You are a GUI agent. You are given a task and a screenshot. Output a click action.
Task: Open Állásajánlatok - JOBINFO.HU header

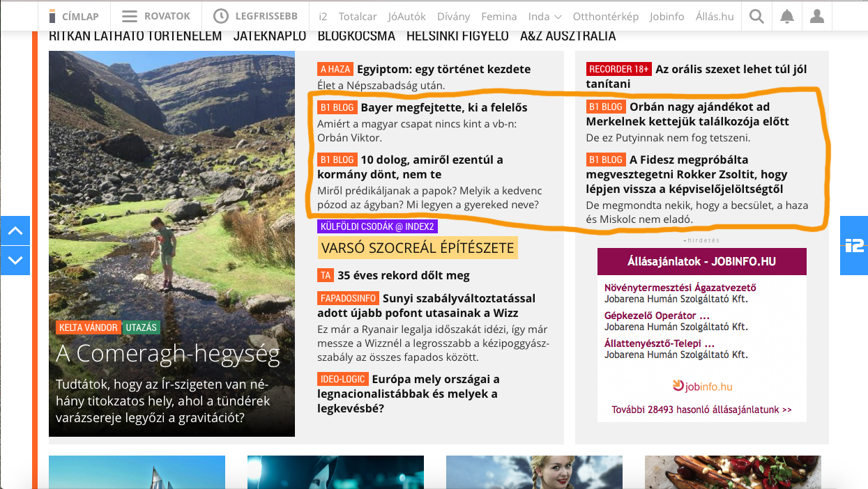[x=702, y=262]
